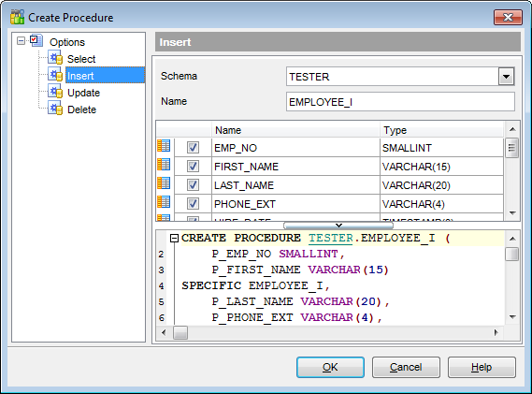Click the Insert procedure icon
The image size is (532, 394).
(x=55, y=75)
